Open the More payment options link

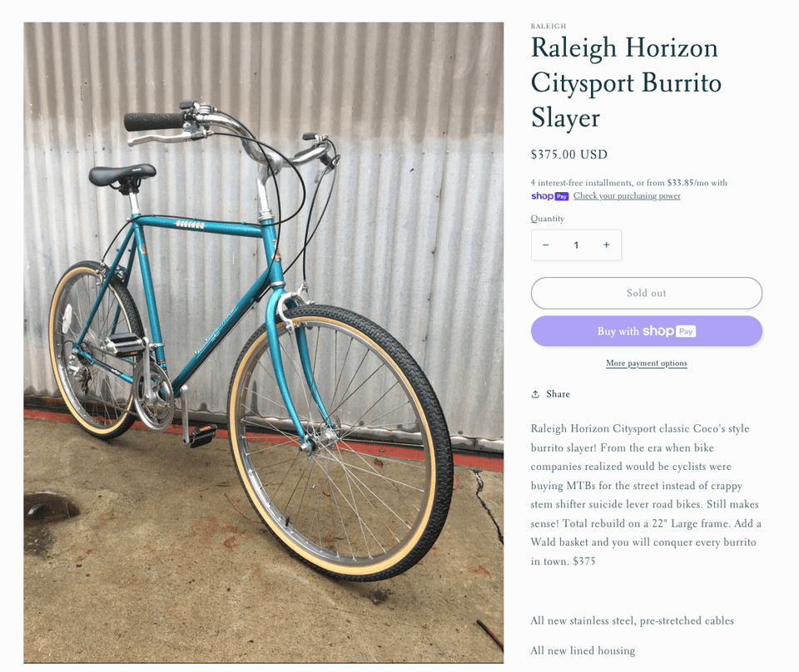(646, 363)
